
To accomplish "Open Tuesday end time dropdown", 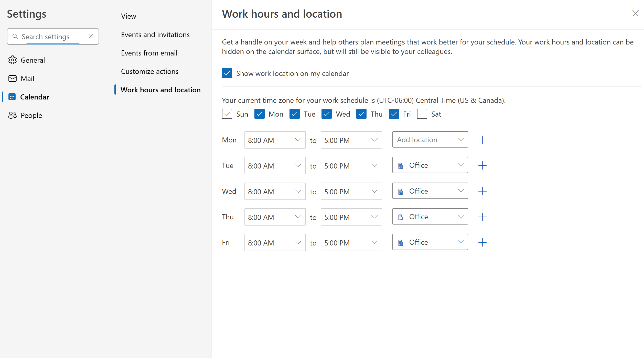I will [x=351, y=166].
